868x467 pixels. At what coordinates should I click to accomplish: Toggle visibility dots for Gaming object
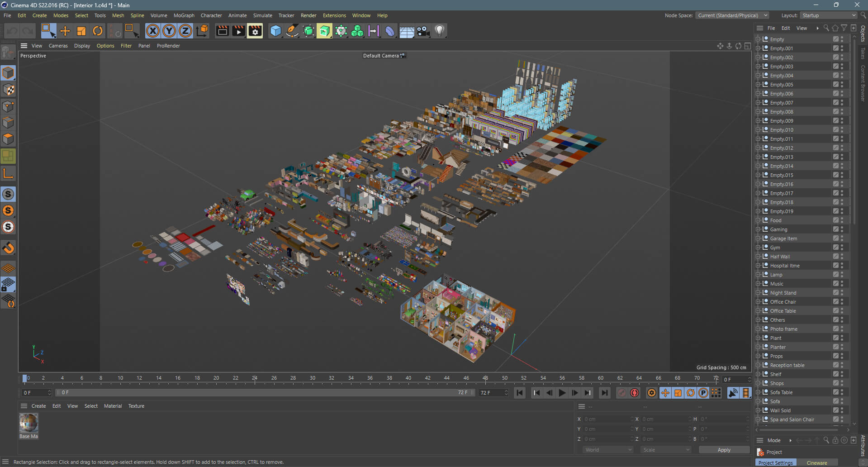(x=842, y=229)
